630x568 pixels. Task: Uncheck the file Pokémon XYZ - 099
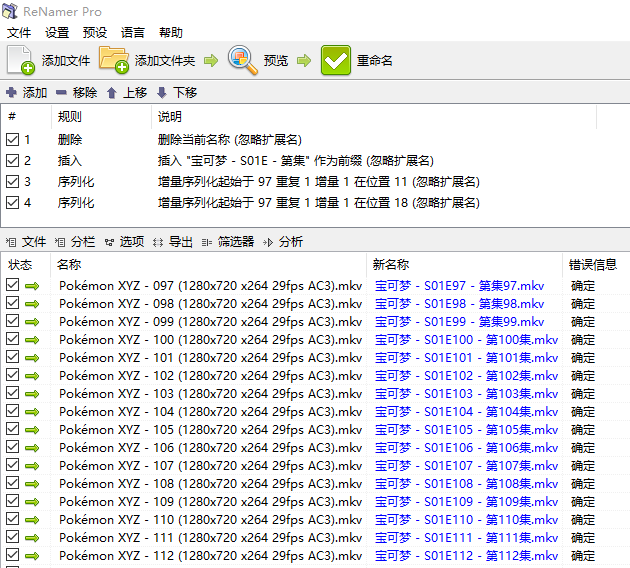click(12, 321)
